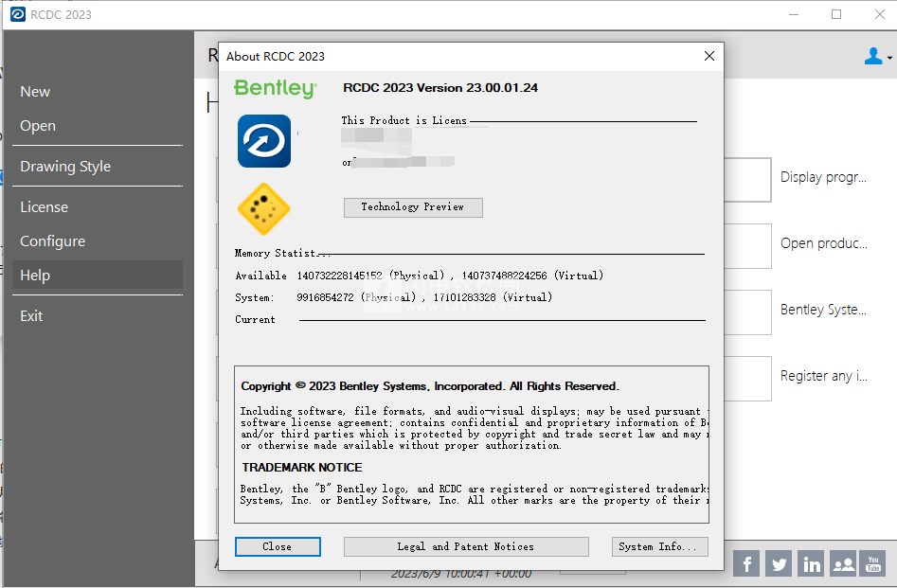897x588 pixels.
Task: Click the Bentley logo
Action: 276,89
